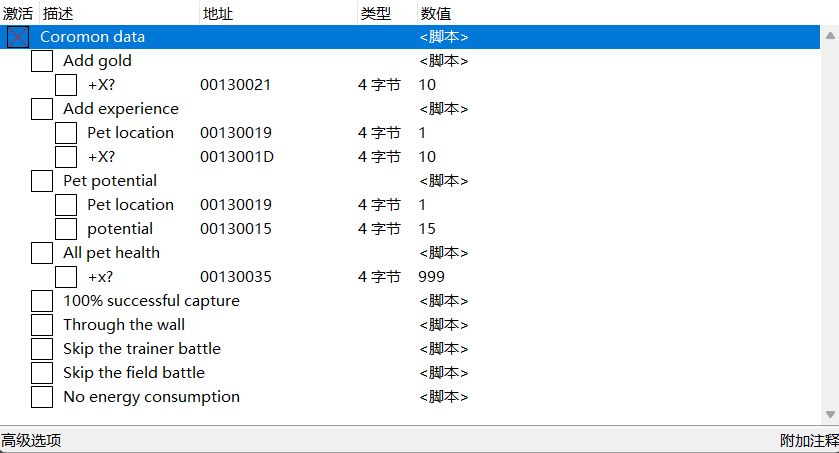Click the 描述 column header
The image size is (839, 453).
pos(58,13)
